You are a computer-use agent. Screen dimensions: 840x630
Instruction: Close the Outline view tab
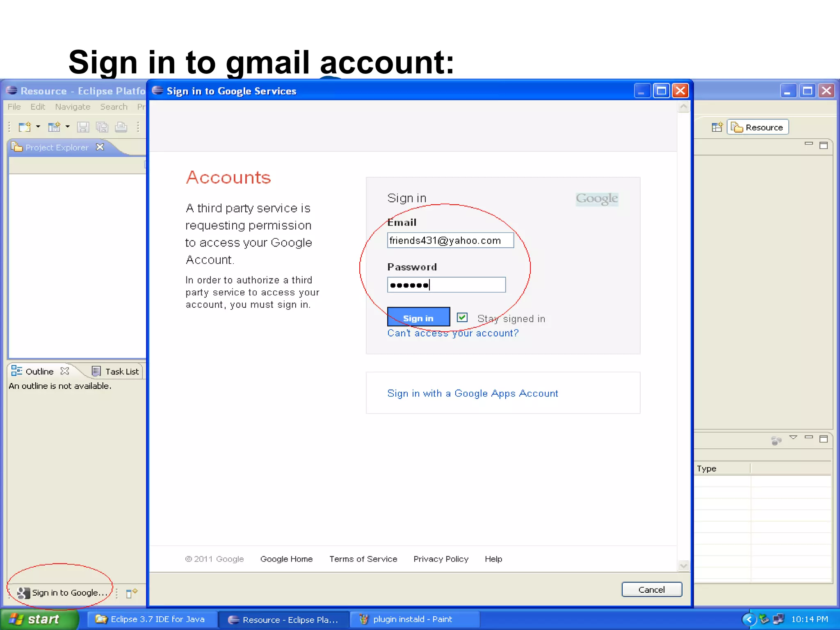[65, 371]
